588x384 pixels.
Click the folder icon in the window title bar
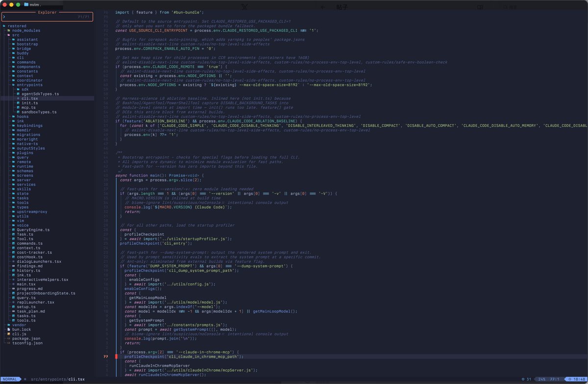tap(25, 4)
